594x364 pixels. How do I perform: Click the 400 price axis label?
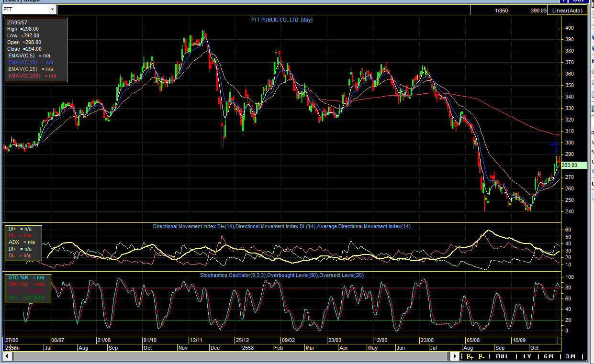[569, 28]
